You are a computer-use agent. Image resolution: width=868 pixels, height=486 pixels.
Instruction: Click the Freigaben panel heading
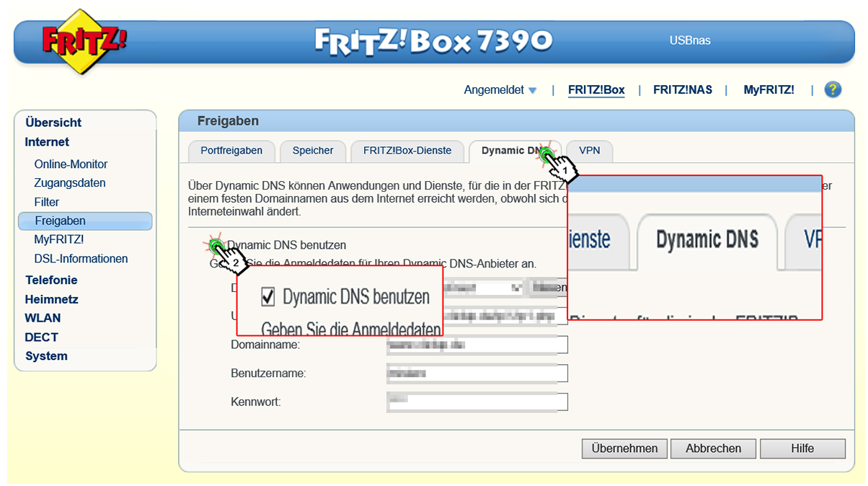228,121
